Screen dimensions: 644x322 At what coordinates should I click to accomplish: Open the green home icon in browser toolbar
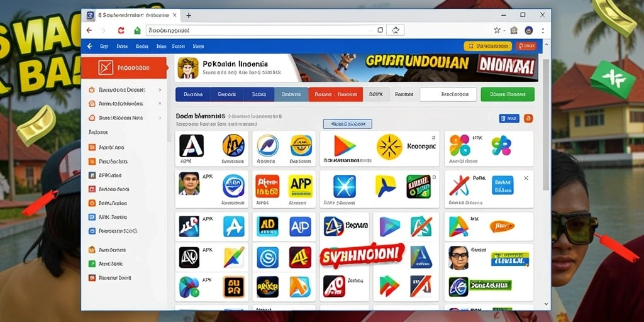pos(138,30)
